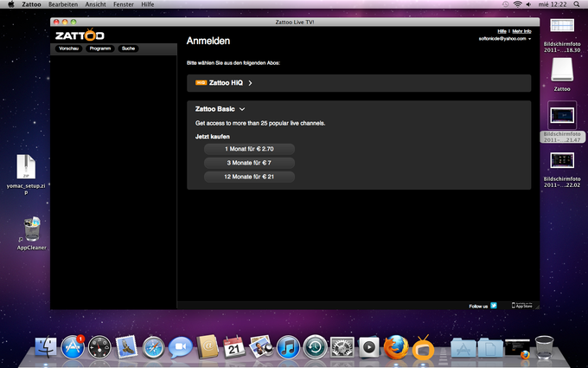Open the Hilfe menu in menu bar
Viewport: 588px width, 368px height.
point(147,4)
